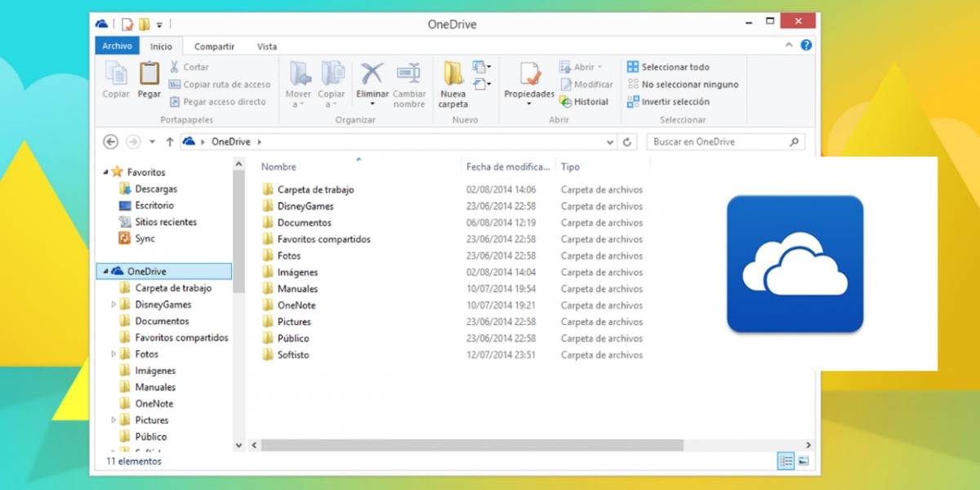
Task: Click the Cortar scissors command
Action: pos(189,67)
